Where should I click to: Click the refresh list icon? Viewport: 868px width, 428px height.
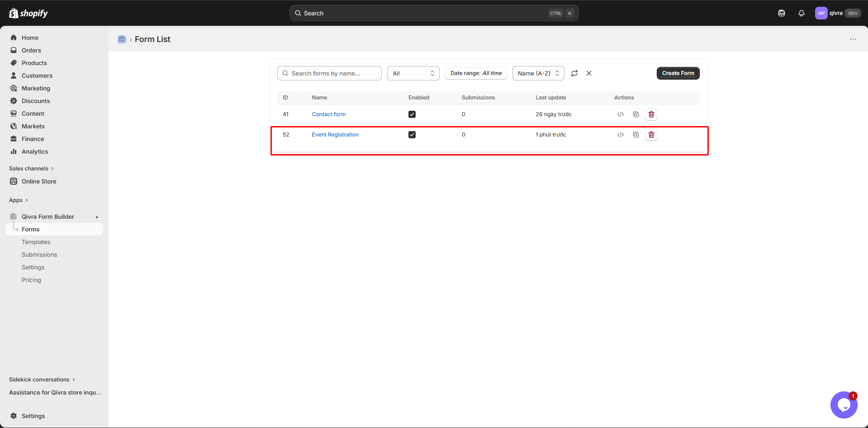tap(574, 73)
